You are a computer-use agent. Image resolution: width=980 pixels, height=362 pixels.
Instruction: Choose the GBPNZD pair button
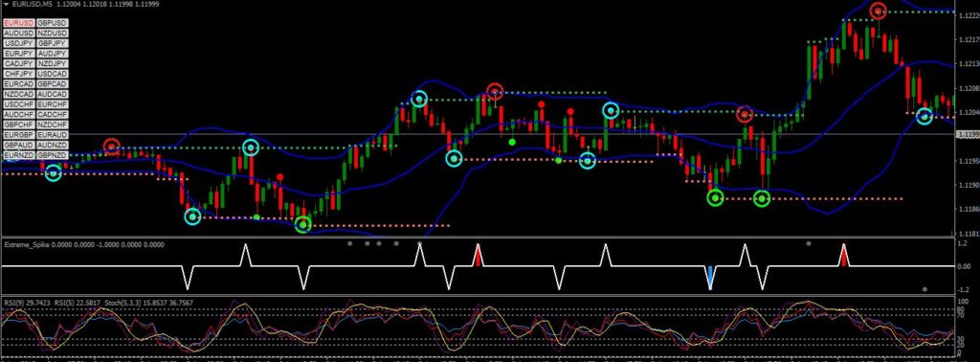click(52, 154)
